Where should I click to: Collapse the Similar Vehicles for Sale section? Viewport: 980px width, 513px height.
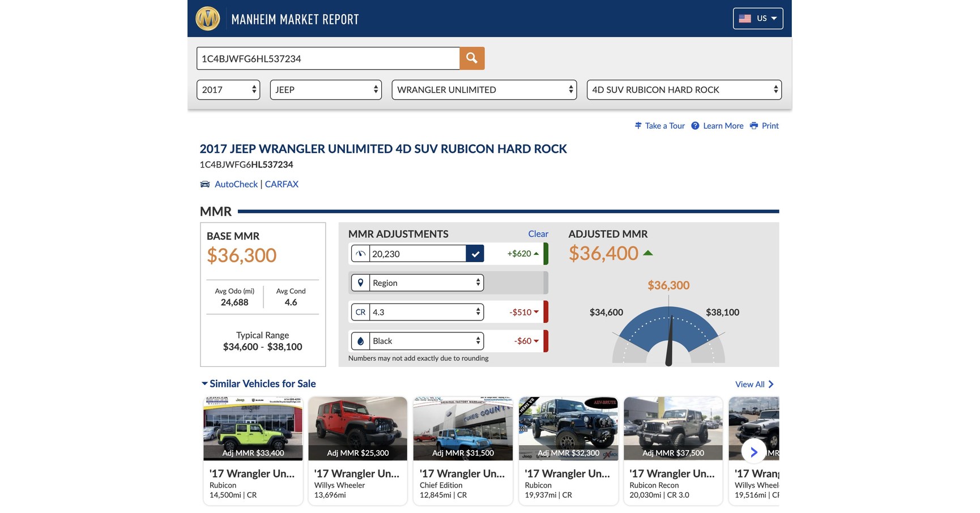pyautogui.click(x=204, y=383)
